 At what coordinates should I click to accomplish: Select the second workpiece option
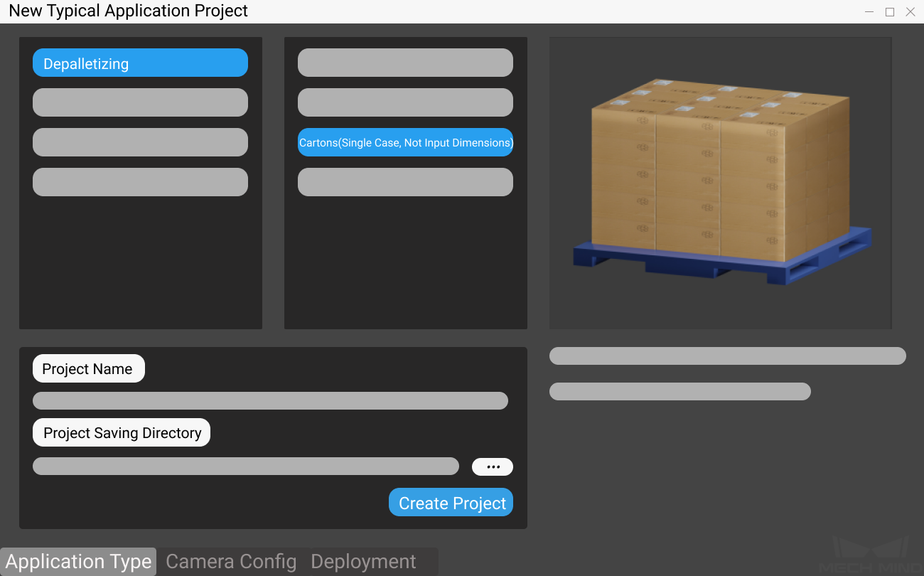(405, 102)
